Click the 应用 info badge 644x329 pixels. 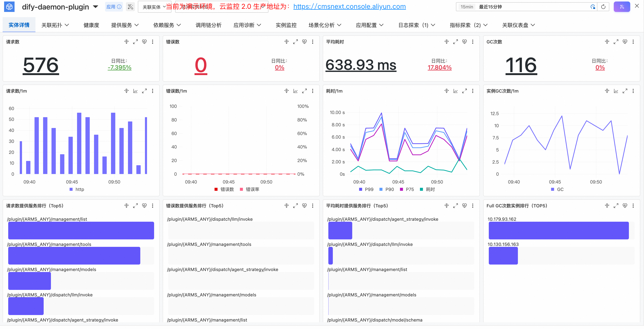coord(114,7)
